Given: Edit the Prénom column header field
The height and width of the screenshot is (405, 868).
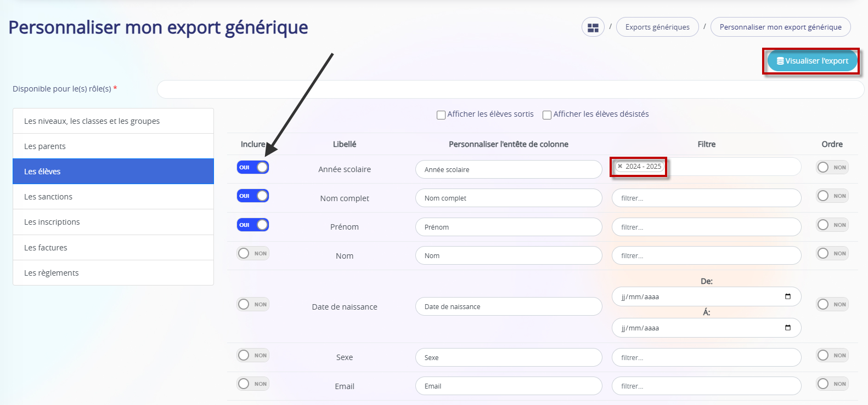Looking at the screenshot, I should pos(509,227).
